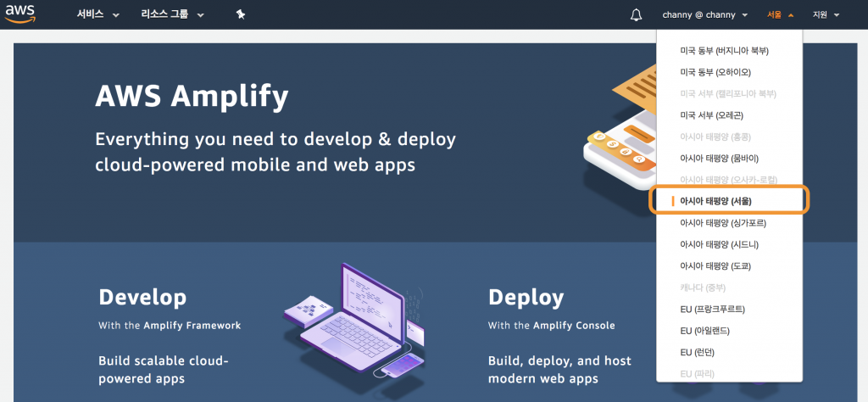Viewport: 868px width, 402px height.
Task: Click 'With the Amplify Console' text
Action: [551, 326]
